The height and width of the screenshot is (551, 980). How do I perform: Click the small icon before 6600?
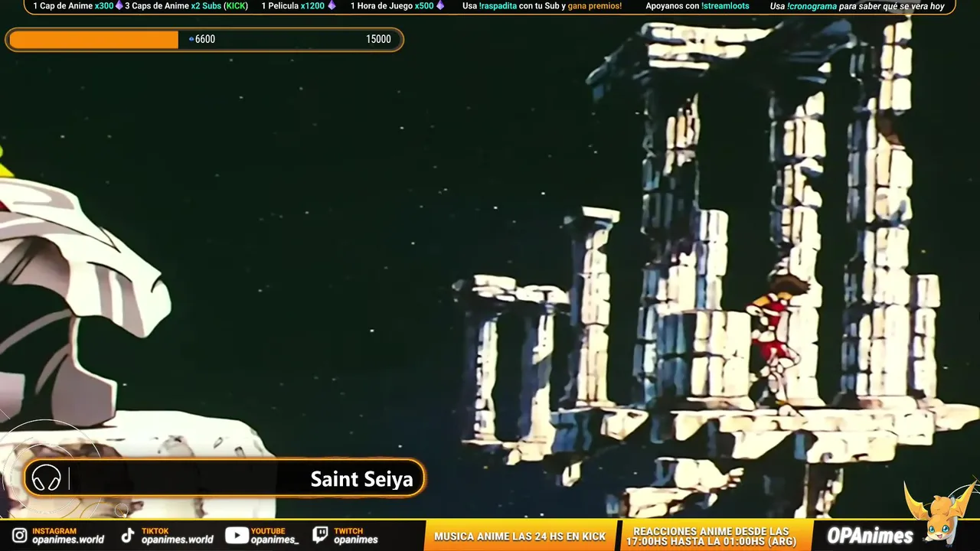[191, 39]
